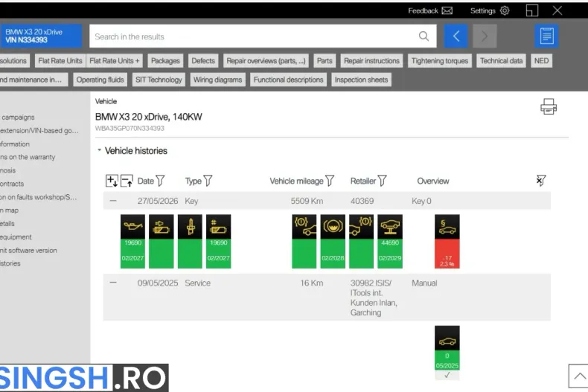Open the Wiring diagrams tab
The height and width of the screenshot is (392, 588).
click(217, 80)
